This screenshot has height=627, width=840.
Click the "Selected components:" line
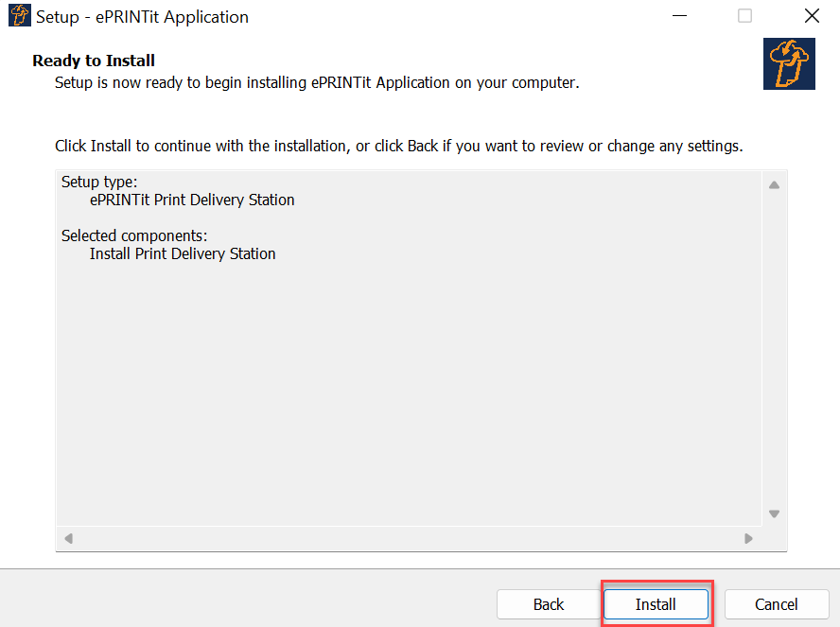pos(134,235)
